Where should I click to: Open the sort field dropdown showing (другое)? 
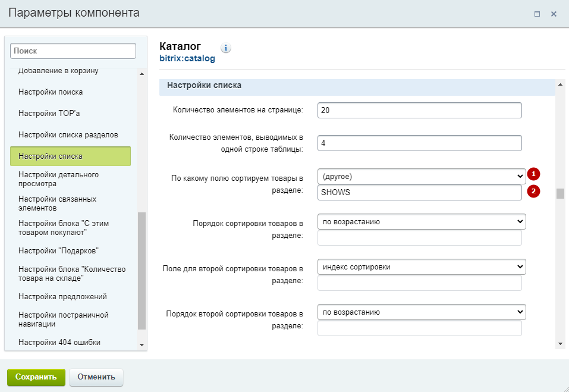pyautogui.click(x=422, y=177)
